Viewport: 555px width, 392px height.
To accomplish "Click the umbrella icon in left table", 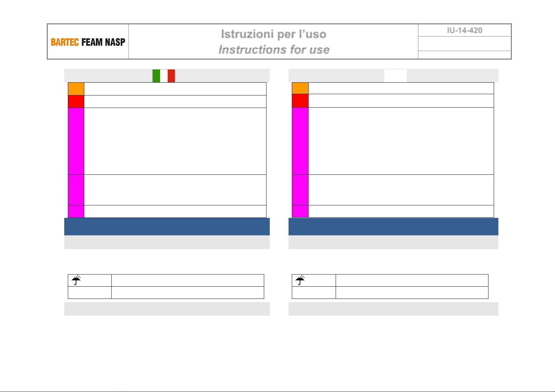I will click(x=76, y=280).
